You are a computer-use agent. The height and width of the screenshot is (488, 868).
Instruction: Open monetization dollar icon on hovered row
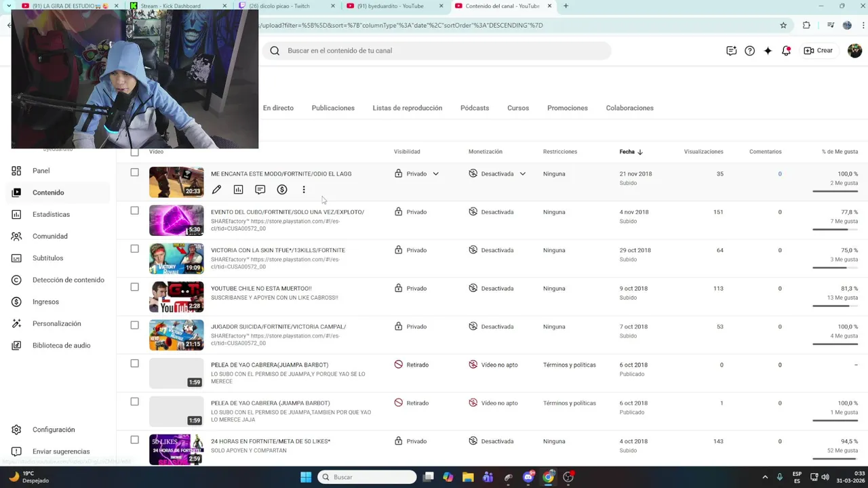[282, 190]
